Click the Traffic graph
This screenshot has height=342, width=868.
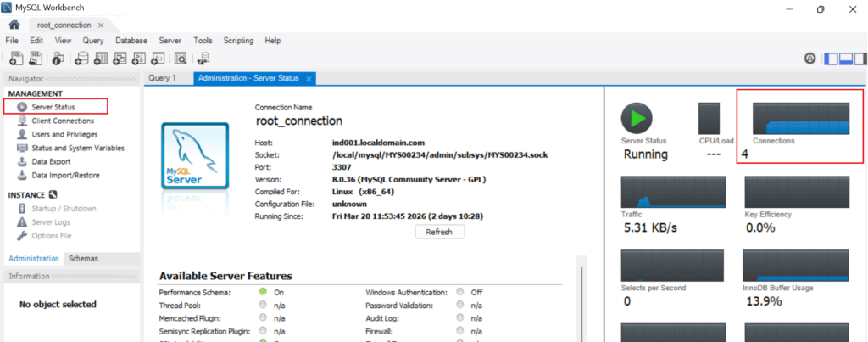pyautogui.click(x=672, y=192)
